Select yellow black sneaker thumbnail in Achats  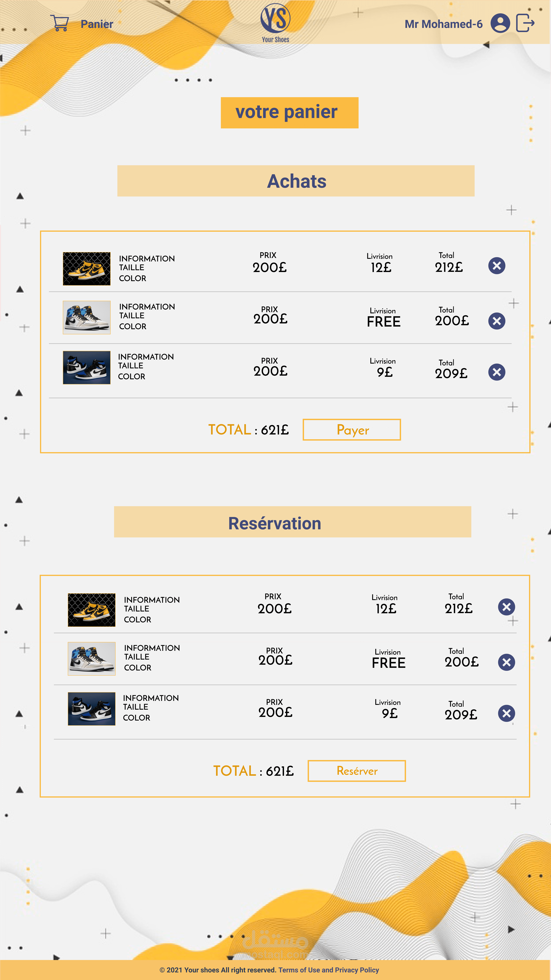pyautogui.click(x=87, y=269)
